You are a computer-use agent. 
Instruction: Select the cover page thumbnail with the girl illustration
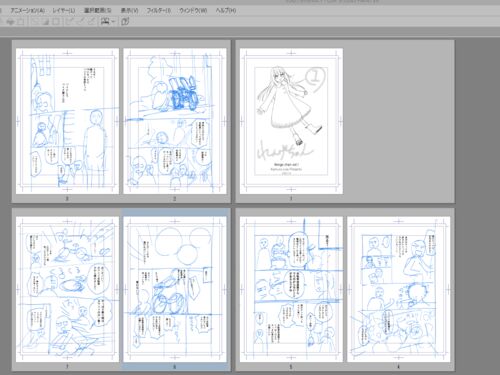[x=291, y=121]
